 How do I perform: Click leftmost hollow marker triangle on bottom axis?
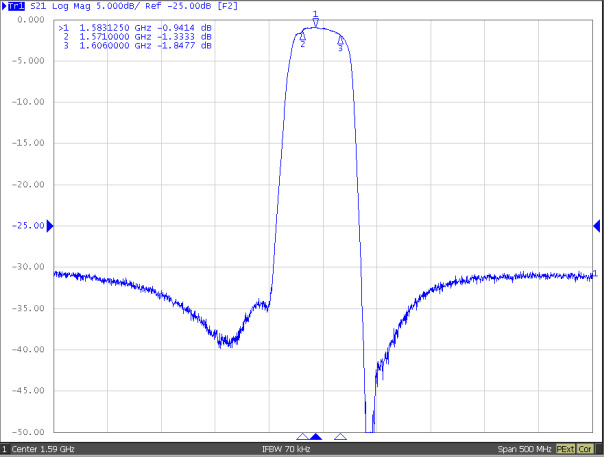302,437
